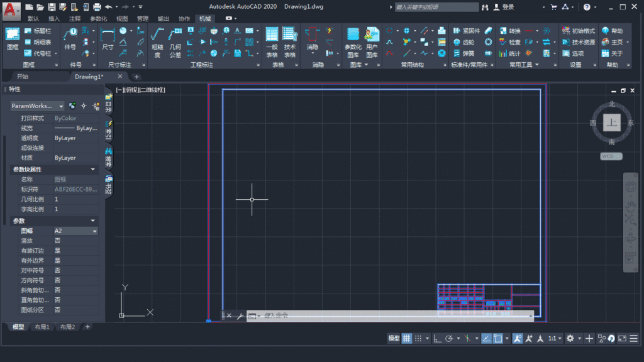Viewport: 644px width, 362px height.
Task: Click the Plot printer icon in quick access toolbar
Action: pyautogui.click(x=97, y=7)
